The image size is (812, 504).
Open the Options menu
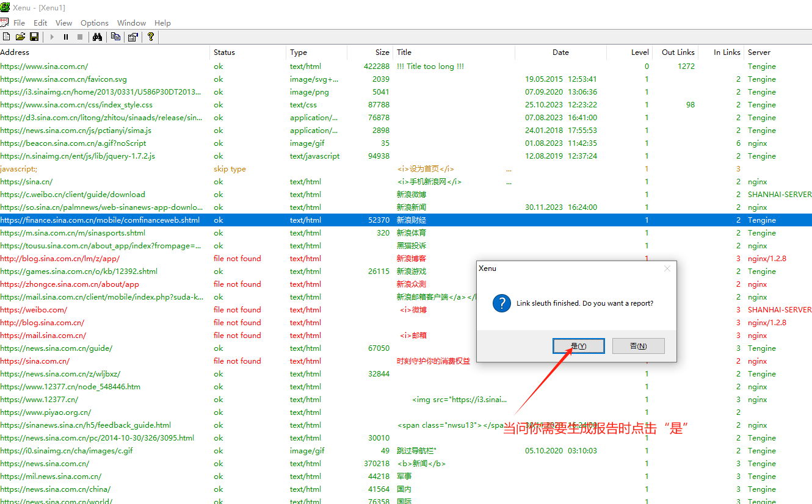click(95, 23)
